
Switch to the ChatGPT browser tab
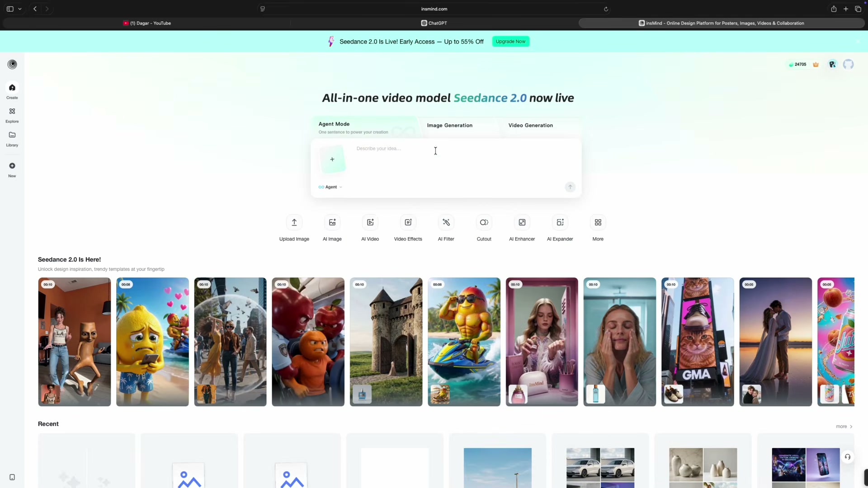[x=434, y=23]
